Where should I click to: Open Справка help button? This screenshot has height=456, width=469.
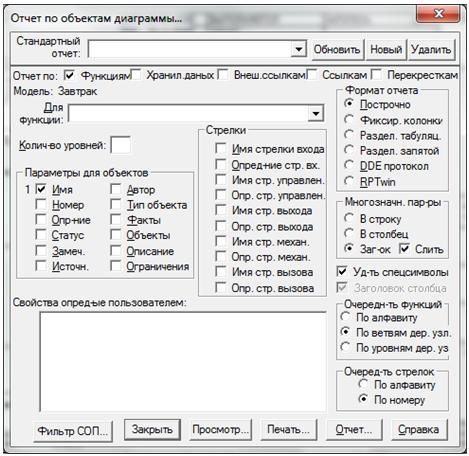click(418, 429)
